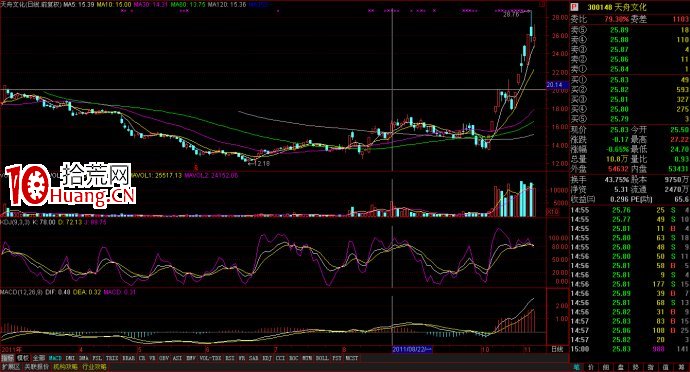Screen dimensions: 690x372
Task: Select the 价 price-distribution tab icon
Action: 591,367
